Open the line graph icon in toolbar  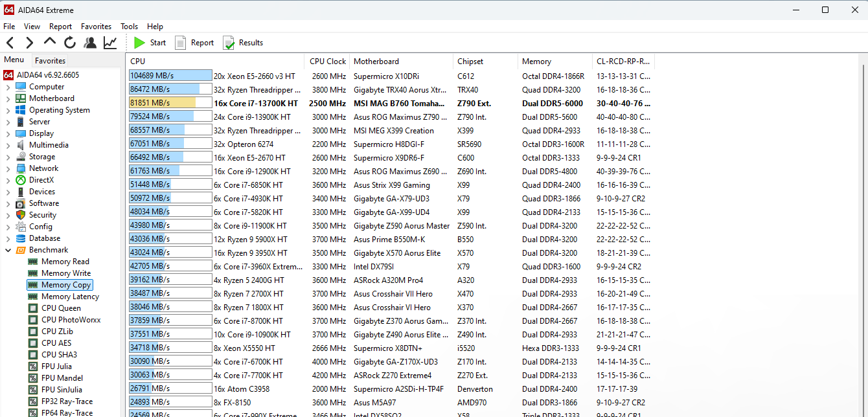[110, 43]
